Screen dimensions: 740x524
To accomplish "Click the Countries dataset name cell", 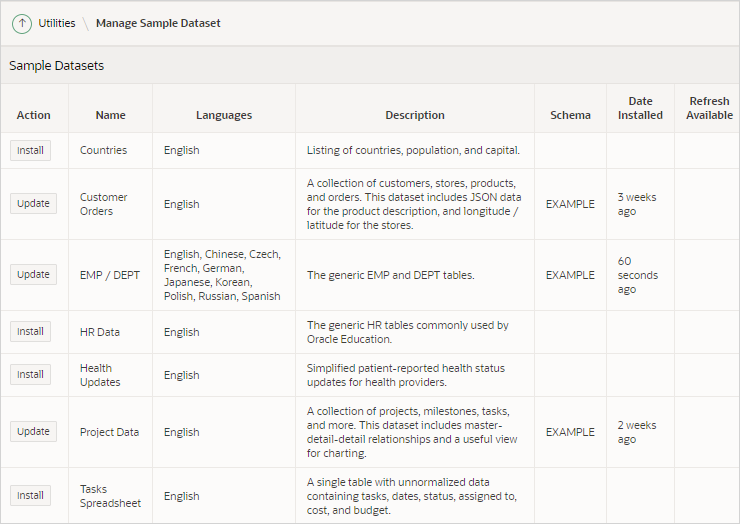I will pos(103,151).
